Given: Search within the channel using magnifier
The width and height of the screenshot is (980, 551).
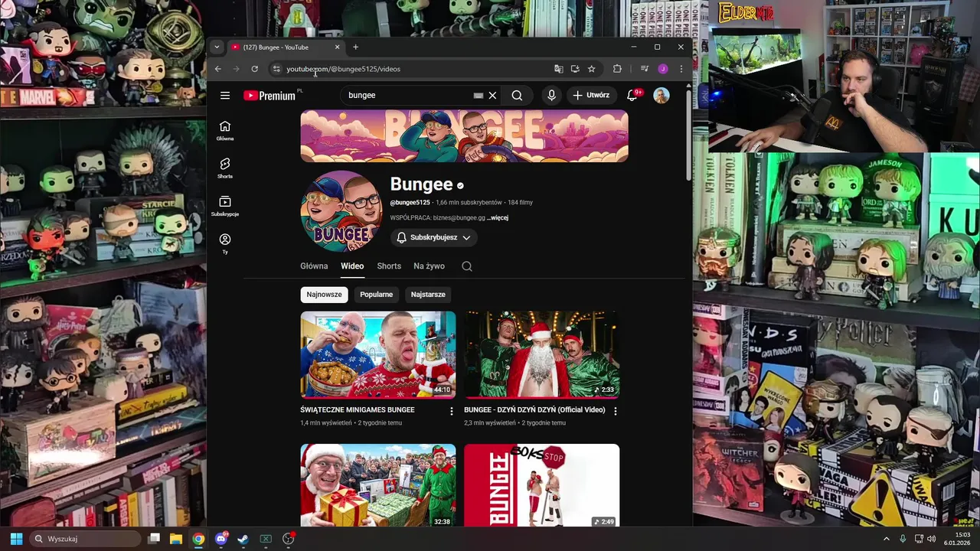Looking at the screenshot, I should 467,266.
